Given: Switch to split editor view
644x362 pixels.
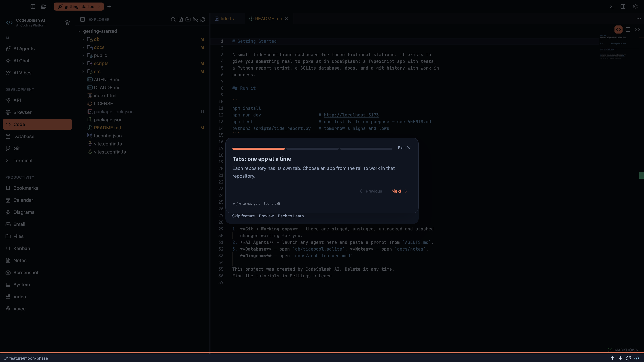Looking at the screenshot, I should (x=628, y=29).
